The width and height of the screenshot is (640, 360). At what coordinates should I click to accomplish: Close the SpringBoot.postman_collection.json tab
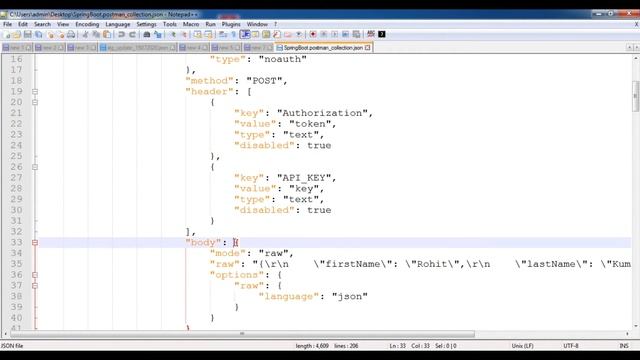pyautogui.click(x=367, y=48)
